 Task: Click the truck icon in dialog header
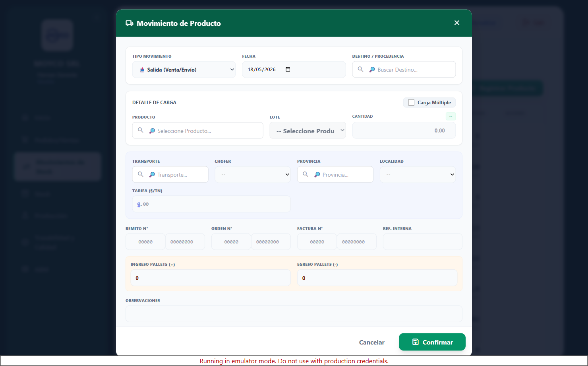[130, 23]
